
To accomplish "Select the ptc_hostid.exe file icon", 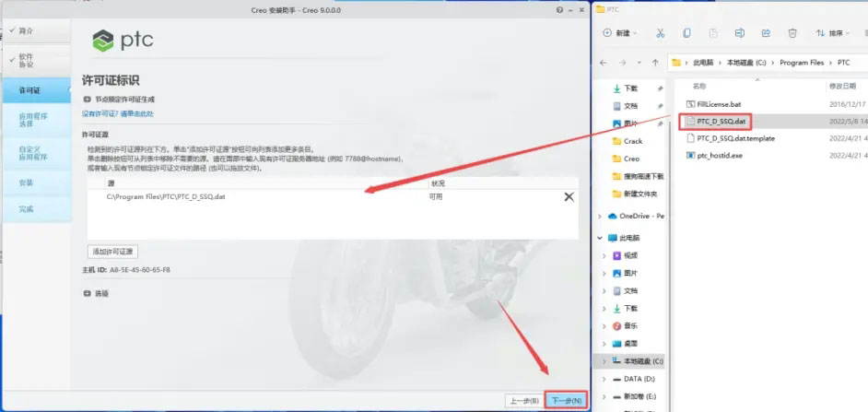I will click(690, 156).
